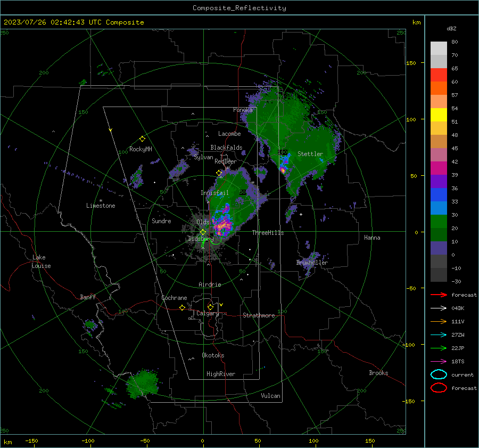This screenshot has width=479, height=448.
Task: Click the yellow diamond marker above Calgary
Action: click(210, 307)
